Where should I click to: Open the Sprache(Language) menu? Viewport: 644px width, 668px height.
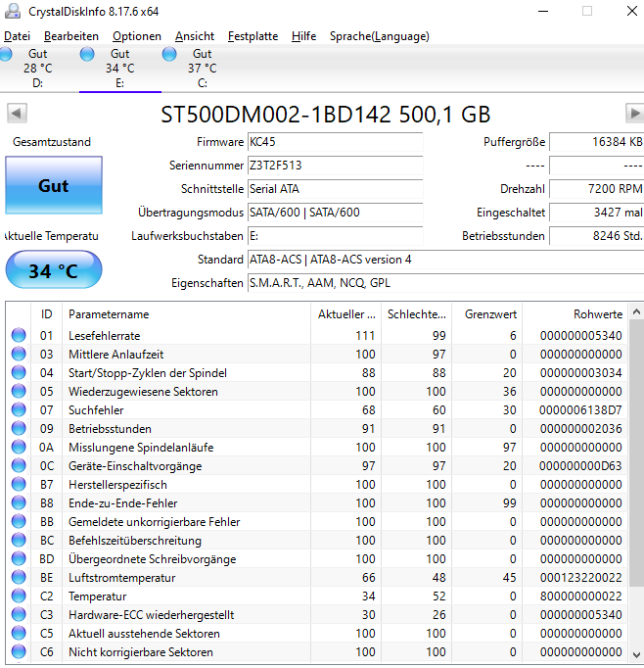[x=379, y=36]
